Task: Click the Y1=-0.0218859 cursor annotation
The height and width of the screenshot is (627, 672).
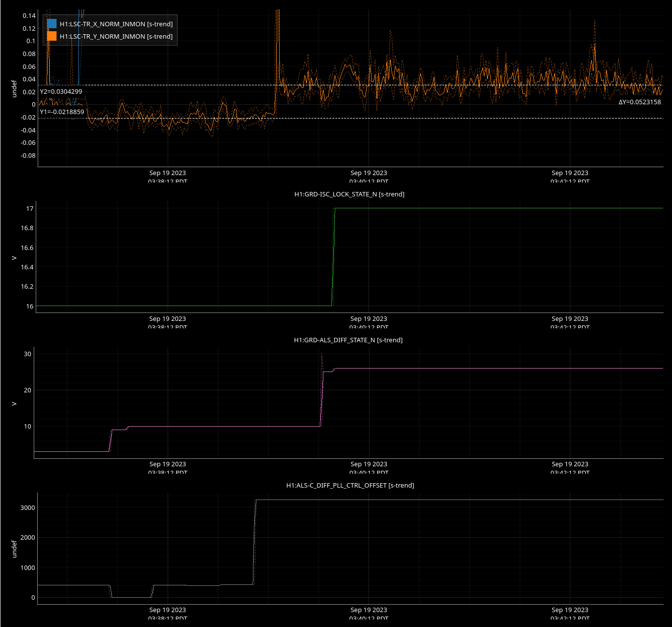Action: [62, 112]
